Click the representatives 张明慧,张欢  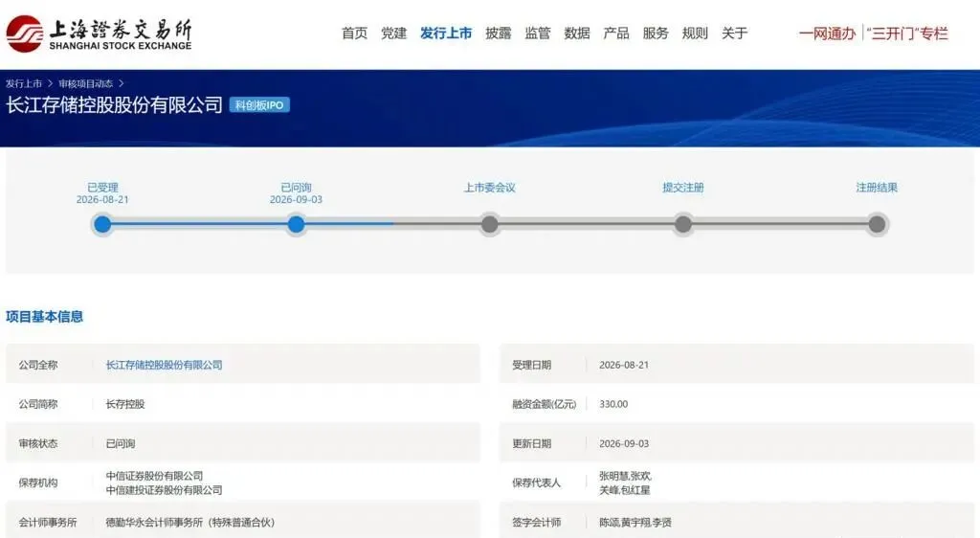pos(626,476)
